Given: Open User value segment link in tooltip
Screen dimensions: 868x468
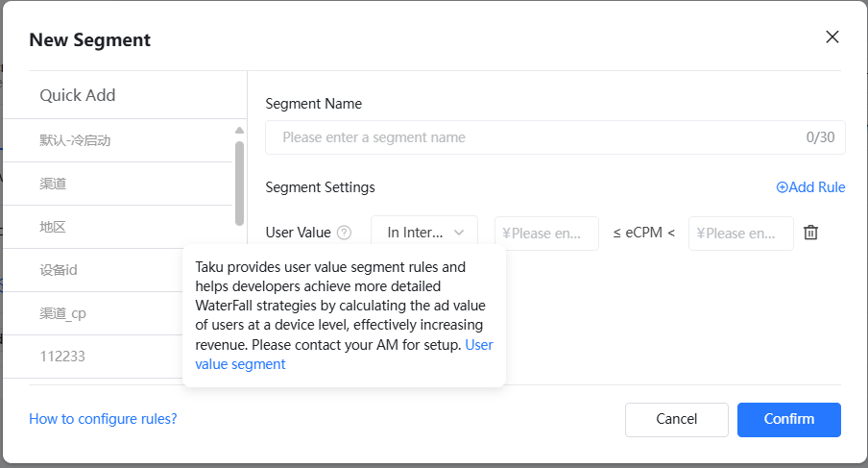Looking at the screenshot, I should (x=240, y=364).
